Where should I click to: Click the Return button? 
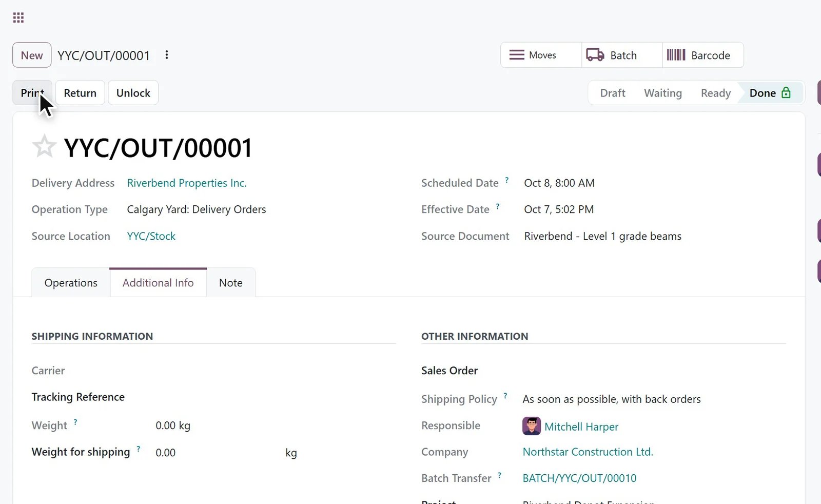point(80,93)
